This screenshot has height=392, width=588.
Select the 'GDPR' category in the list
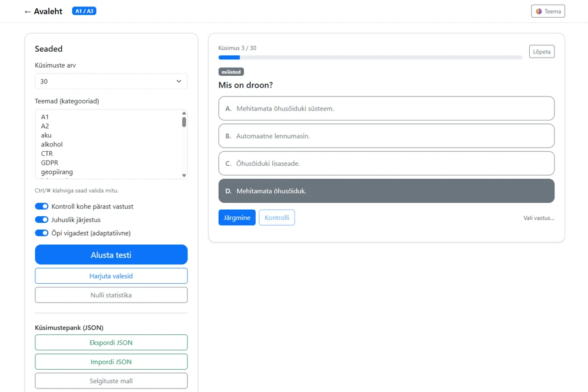pyautogui.click(x=49, y=163)
